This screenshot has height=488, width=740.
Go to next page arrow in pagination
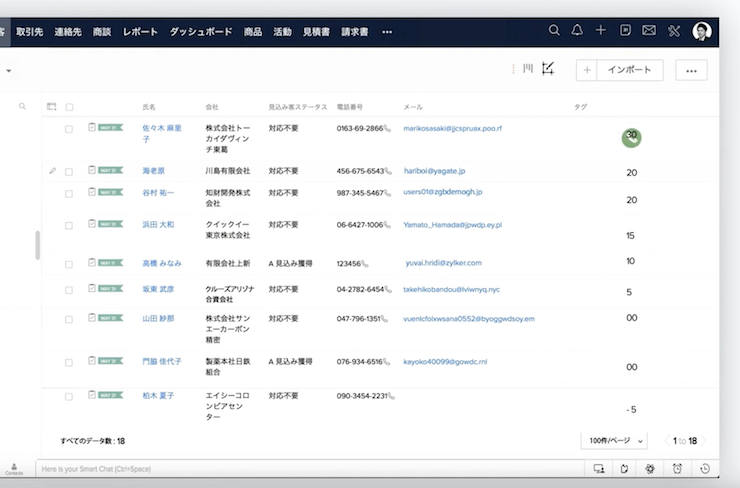point(703,441)
